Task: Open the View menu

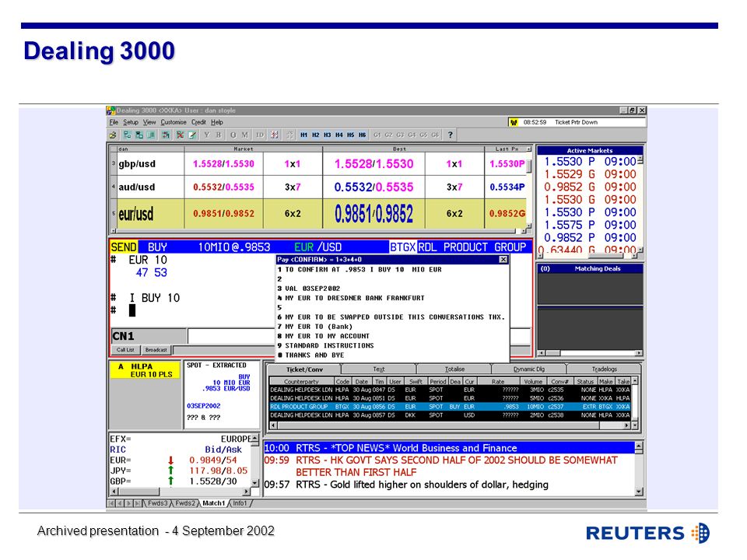Action: coord(149,122)
